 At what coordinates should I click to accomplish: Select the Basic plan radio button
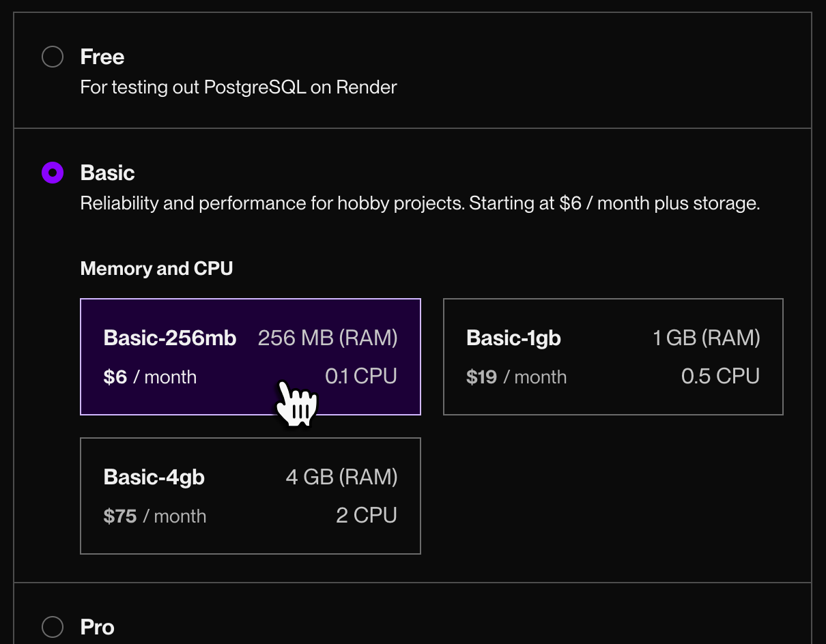pyautogui.click(x=53, y=173)
